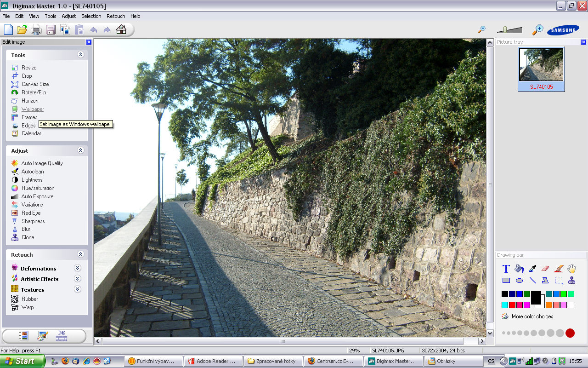Pick the paint bucket fill tool
This screenshot has width=588, height=368.
coord(519,269)
